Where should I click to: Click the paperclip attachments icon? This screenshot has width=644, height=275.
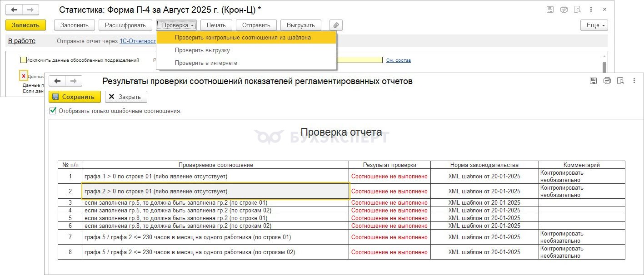pyautogui.click(x=336, y=25)
